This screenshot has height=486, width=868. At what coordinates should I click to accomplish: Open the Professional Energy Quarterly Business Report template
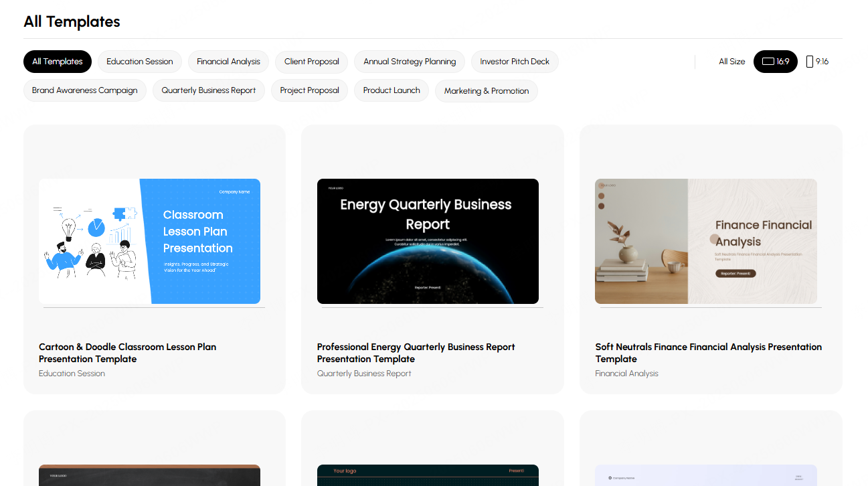tap(416, 353)
